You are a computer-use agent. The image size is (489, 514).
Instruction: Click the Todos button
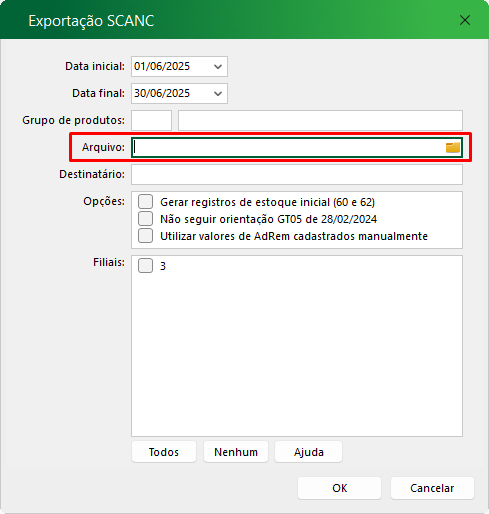pos(164,452)
